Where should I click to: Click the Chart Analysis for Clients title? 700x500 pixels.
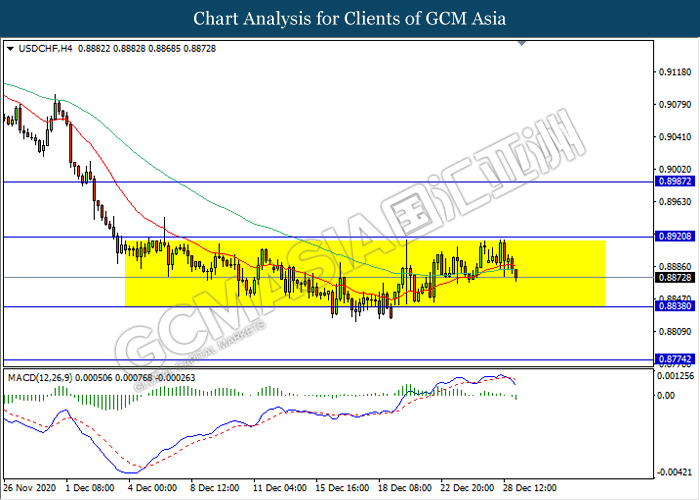(350, 19)
